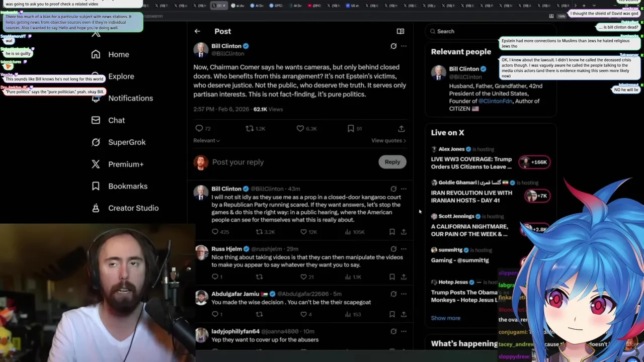Share the main Bill Clinton post
644x362 pixels.
pos(401,128)
